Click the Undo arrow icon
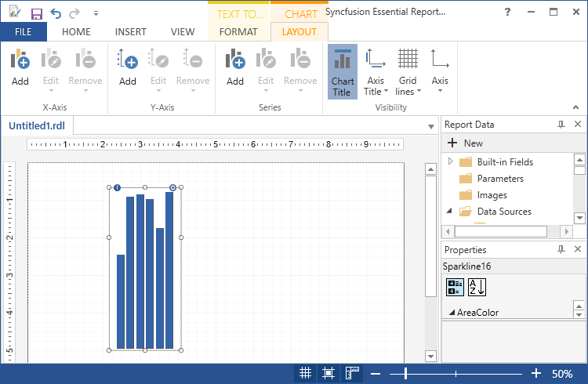Viewport: 588px width, 384px height. [56, 13]
